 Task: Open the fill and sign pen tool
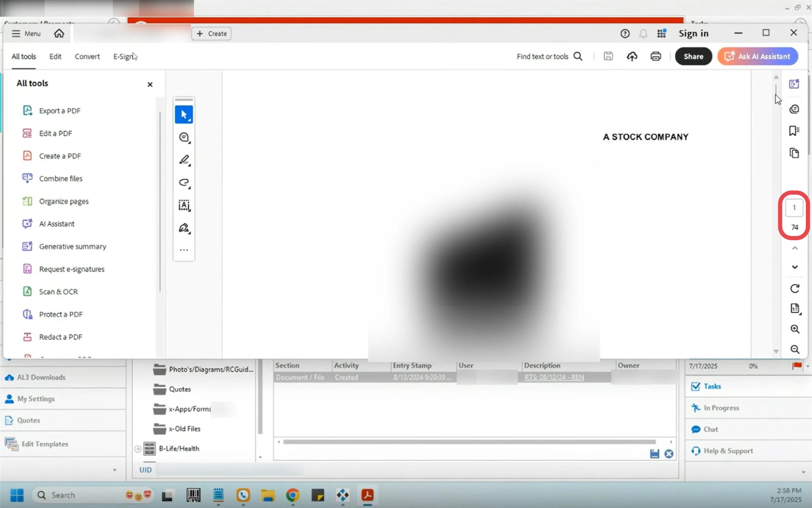click(x=184, y=228)
